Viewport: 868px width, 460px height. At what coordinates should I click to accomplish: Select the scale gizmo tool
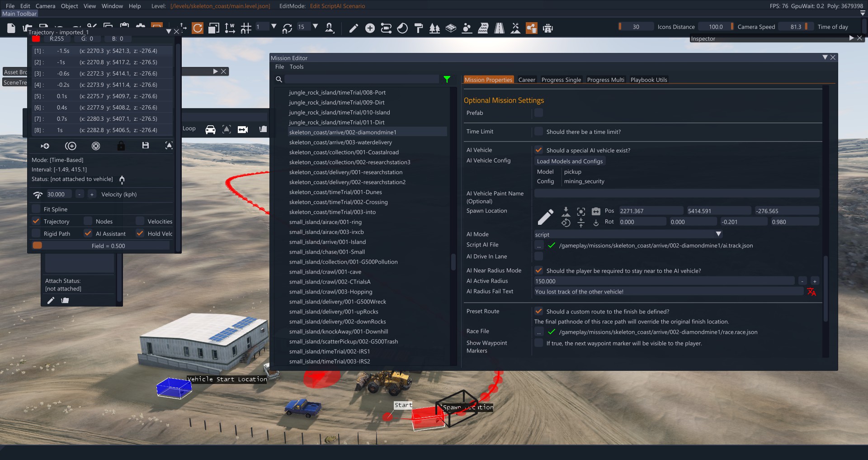[x=214, y=28]
